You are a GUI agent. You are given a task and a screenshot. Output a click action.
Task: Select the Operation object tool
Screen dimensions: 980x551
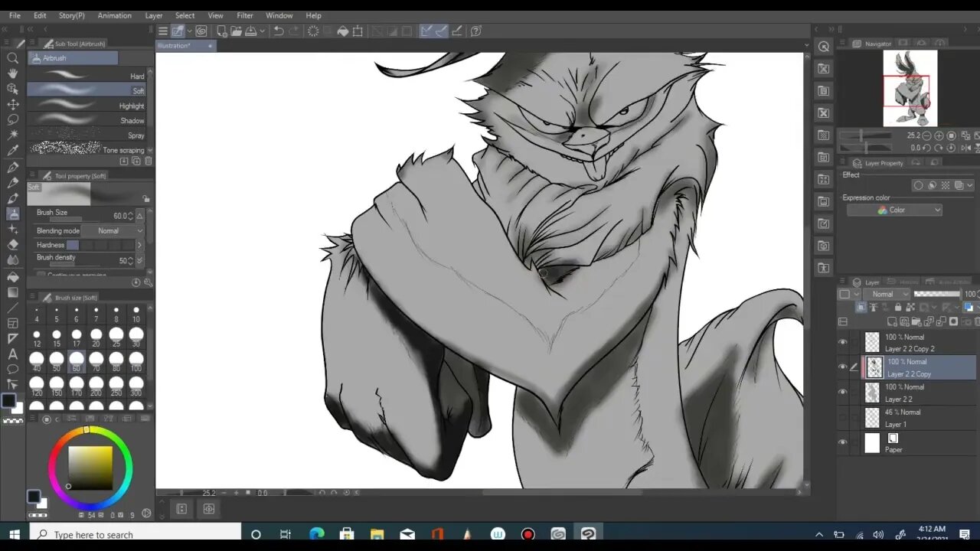click(x=13, y=89)
